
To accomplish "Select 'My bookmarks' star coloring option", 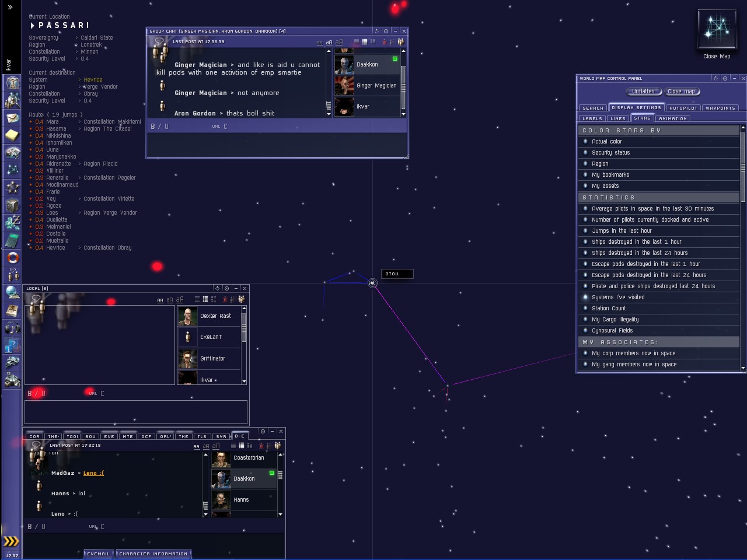I will pyautogui.click(x=659, y=175).
